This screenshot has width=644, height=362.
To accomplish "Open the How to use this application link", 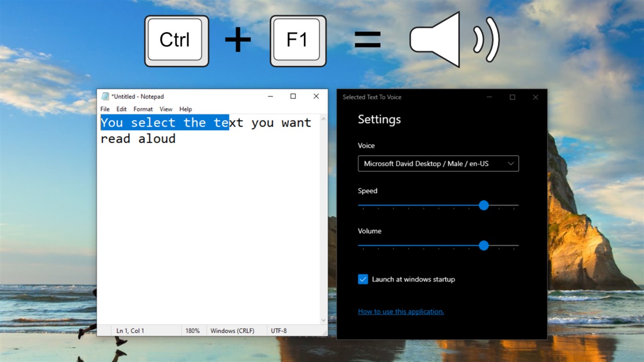I will click(400, 311).
